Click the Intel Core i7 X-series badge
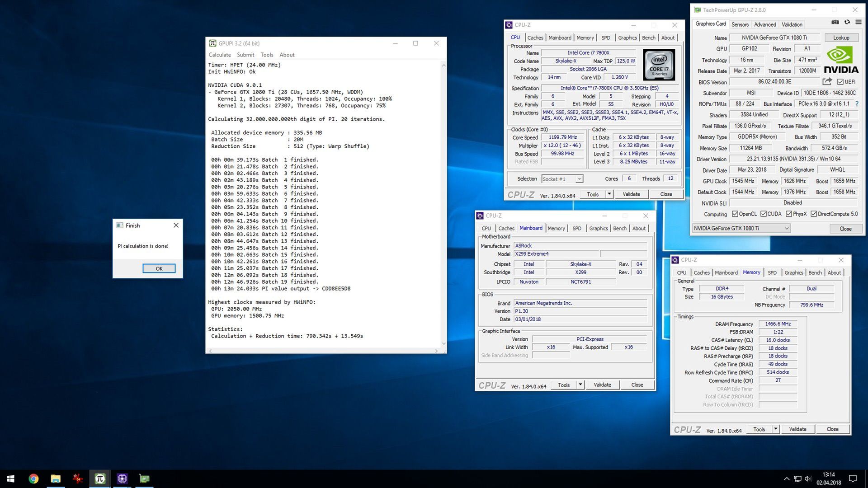This screenshot has height=488, width=868. pos(659,65)
